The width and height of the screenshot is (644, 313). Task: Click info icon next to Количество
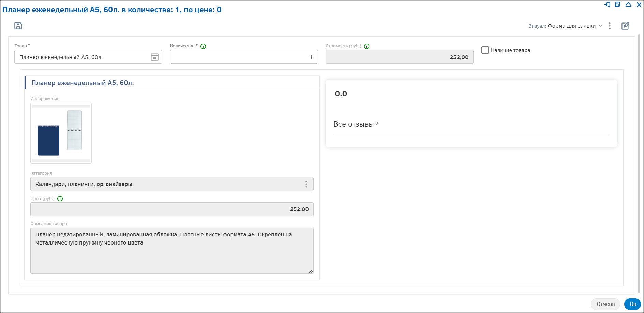(203, 46)
